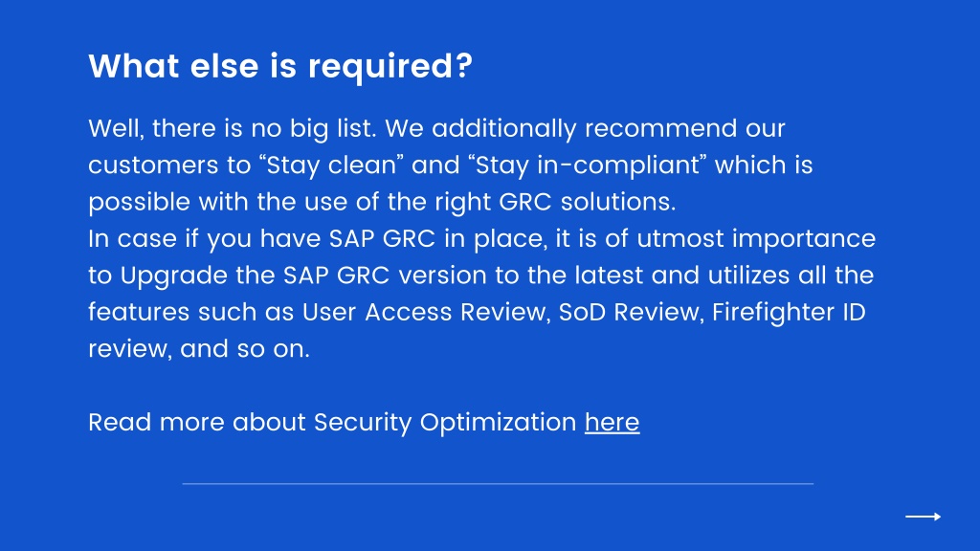Click the quoted phrase 'Stay in-compliant'
The image size is (980, 551).
click(588, 165)
